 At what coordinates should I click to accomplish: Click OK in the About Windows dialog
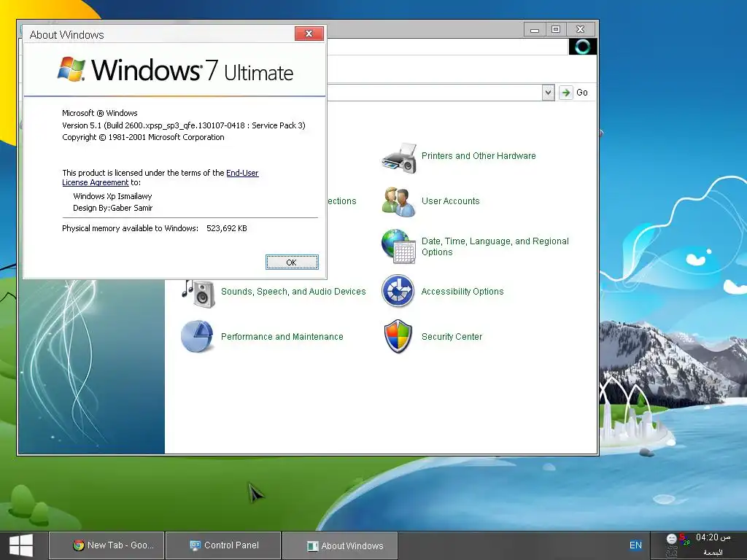click(x=292, y=262)
